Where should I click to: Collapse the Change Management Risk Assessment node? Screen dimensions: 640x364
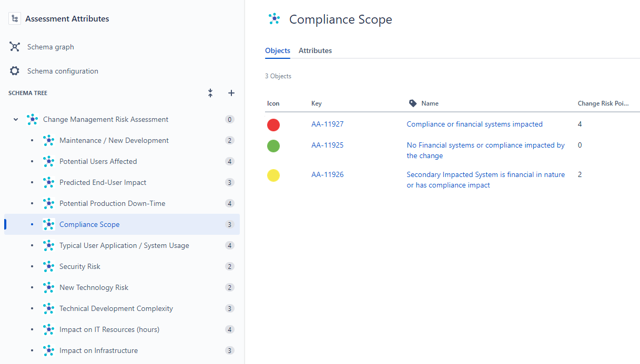pyautogui.click(x=15, y=119)
